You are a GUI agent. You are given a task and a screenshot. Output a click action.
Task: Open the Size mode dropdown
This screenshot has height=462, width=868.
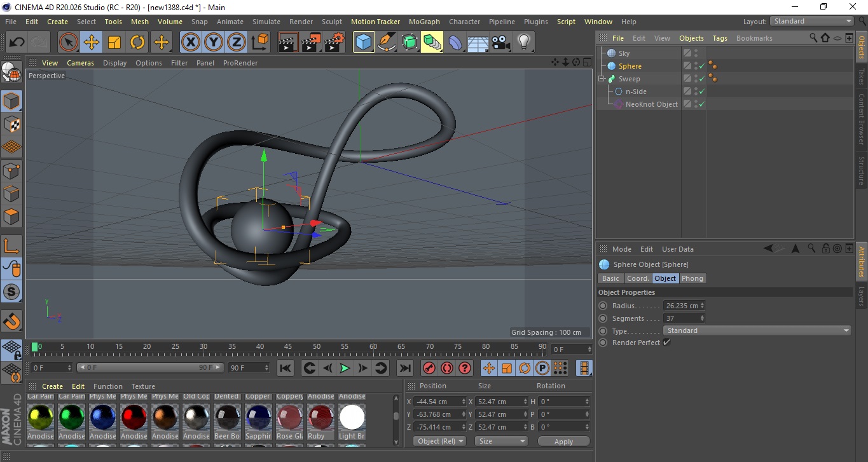[502, 441]
